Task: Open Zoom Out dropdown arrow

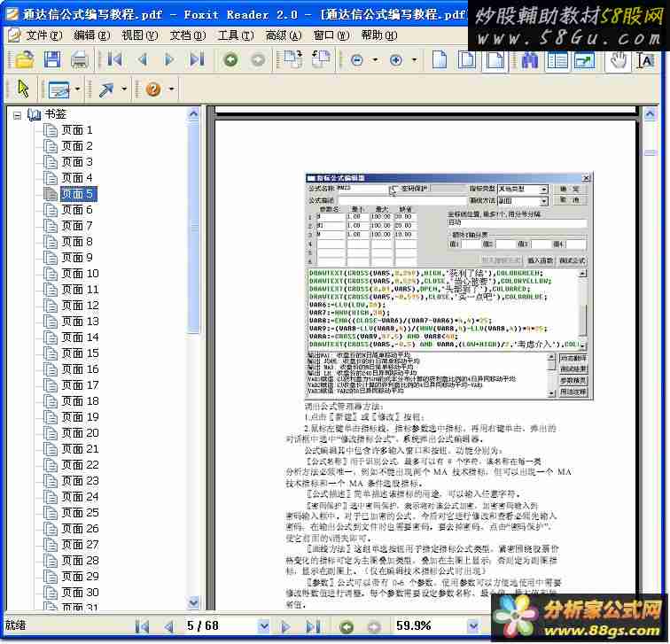Action: 376,60
